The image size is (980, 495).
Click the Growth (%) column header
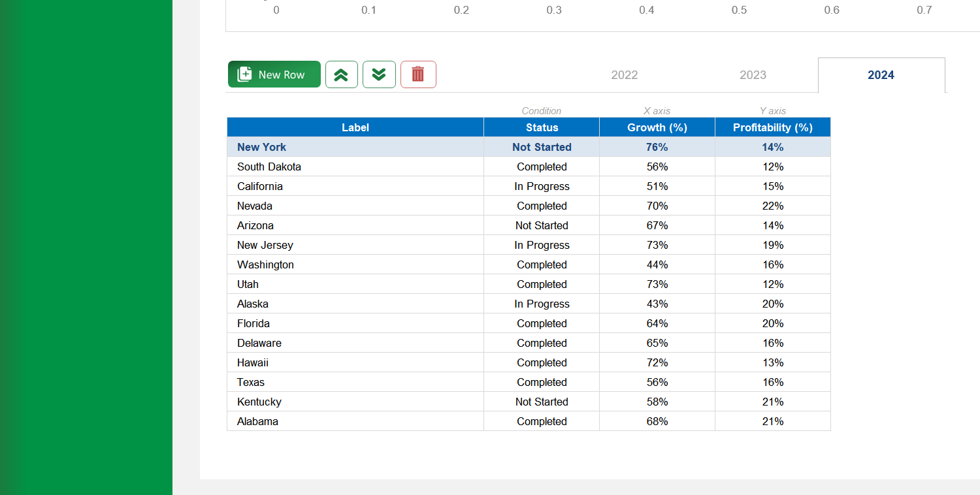pos(657,127)
